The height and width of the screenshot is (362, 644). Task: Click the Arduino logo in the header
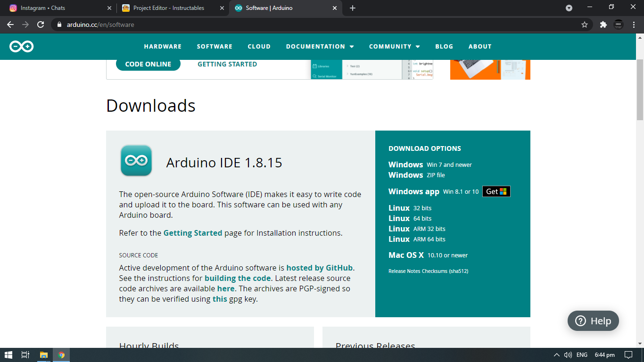coord(22,46)
